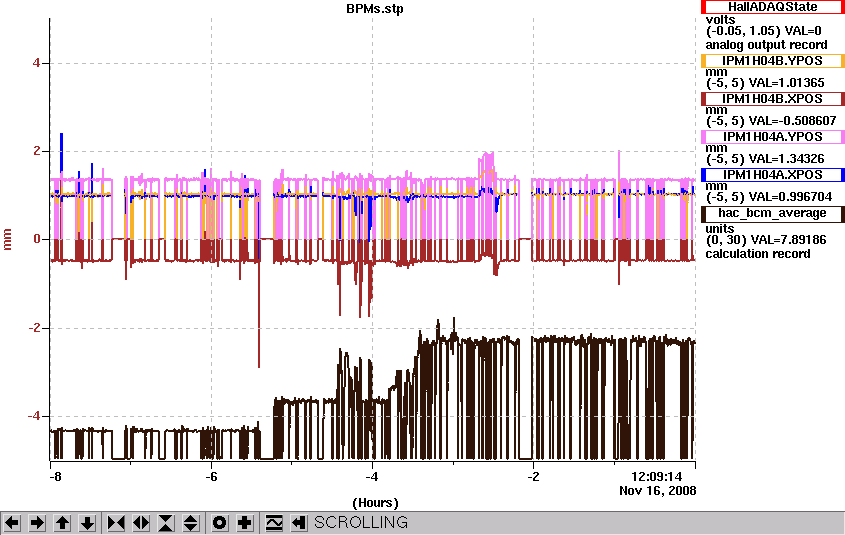Shift the plot down with the down-arrow icon
Screen dimensions: 845x535
(x=88, y=523)
